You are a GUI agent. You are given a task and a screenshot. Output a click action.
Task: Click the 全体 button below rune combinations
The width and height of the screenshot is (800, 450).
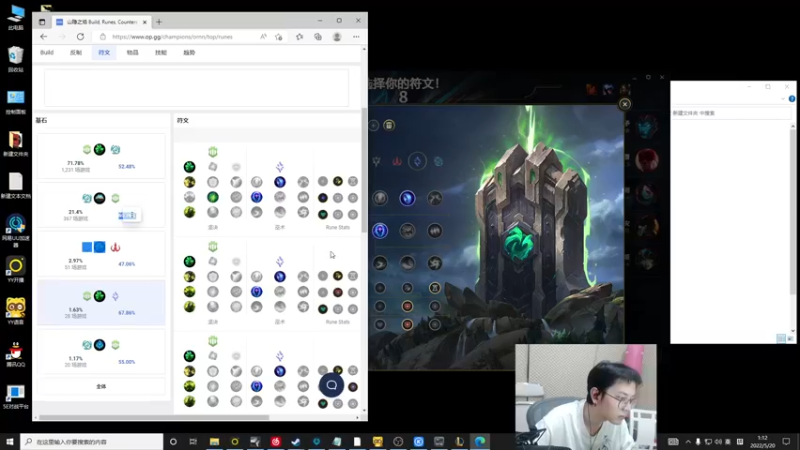101,386
